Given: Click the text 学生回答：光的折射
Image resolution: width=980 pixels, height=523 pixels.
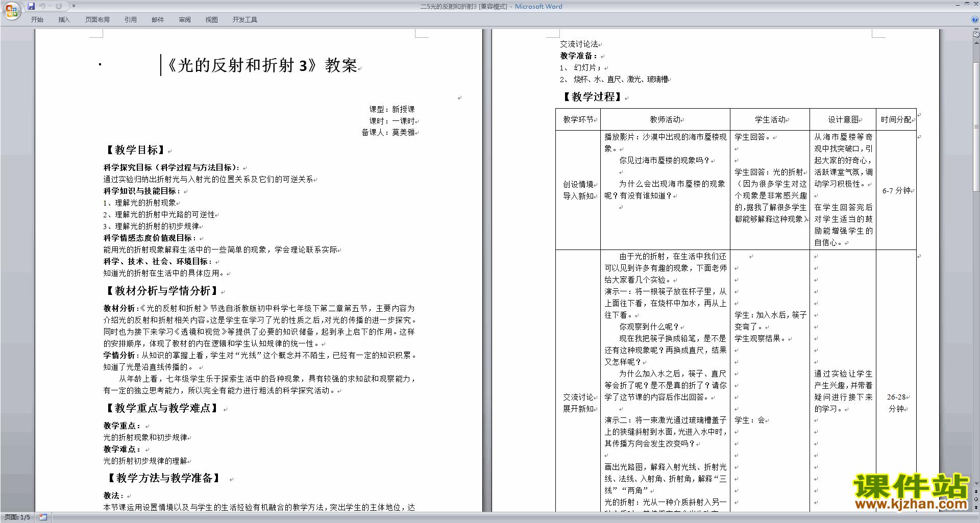Looking at the screenshot, I should [x=769, y=172].
